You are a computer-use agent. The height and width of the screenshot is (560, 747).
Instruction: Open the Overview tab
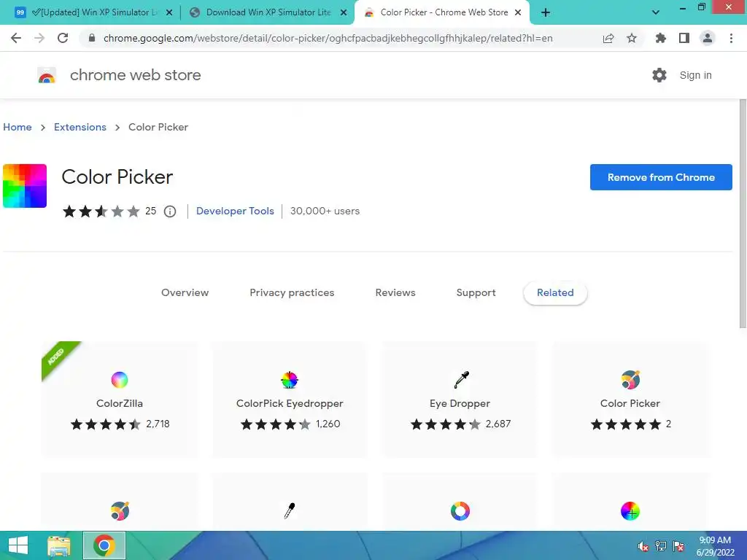(x=185, y=292)
